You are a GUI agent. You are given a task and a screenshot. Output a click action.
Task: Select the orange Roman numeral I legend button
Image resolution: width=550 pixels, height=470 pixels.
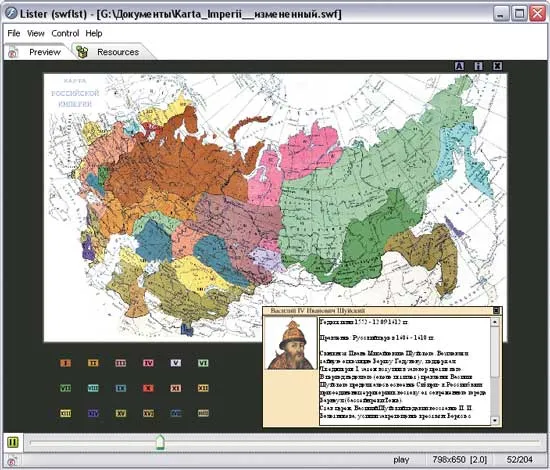click(66, 363)
